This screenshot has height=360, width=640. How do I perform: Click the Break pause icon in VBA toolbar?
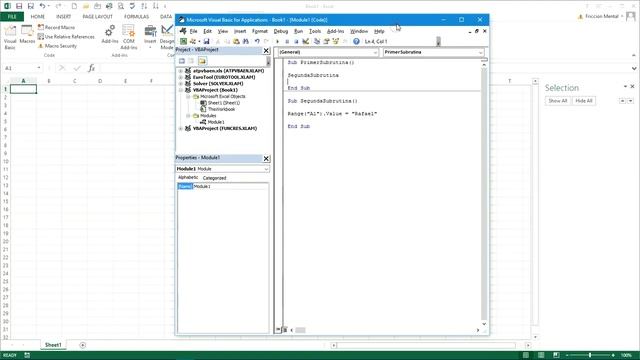click(287, 41)
